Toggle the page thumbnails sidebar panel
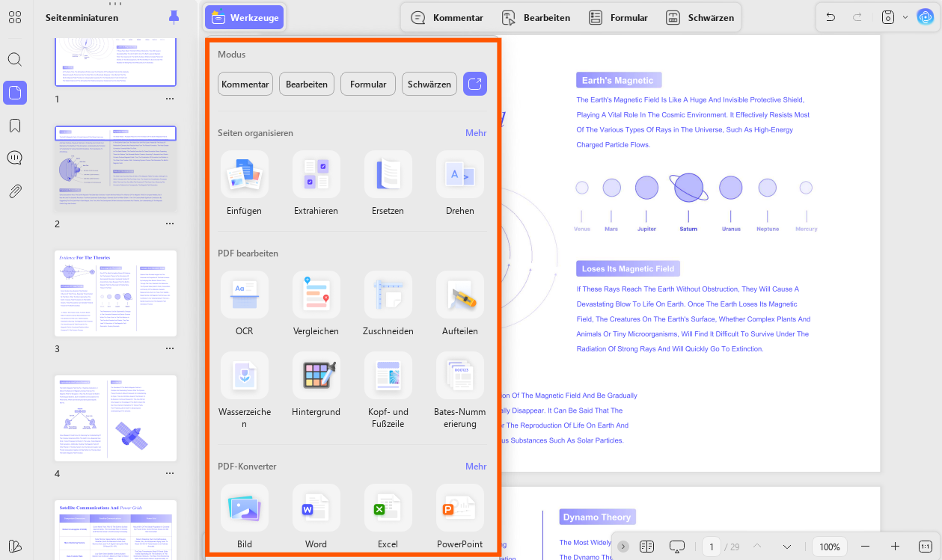 tap(15, 93)
